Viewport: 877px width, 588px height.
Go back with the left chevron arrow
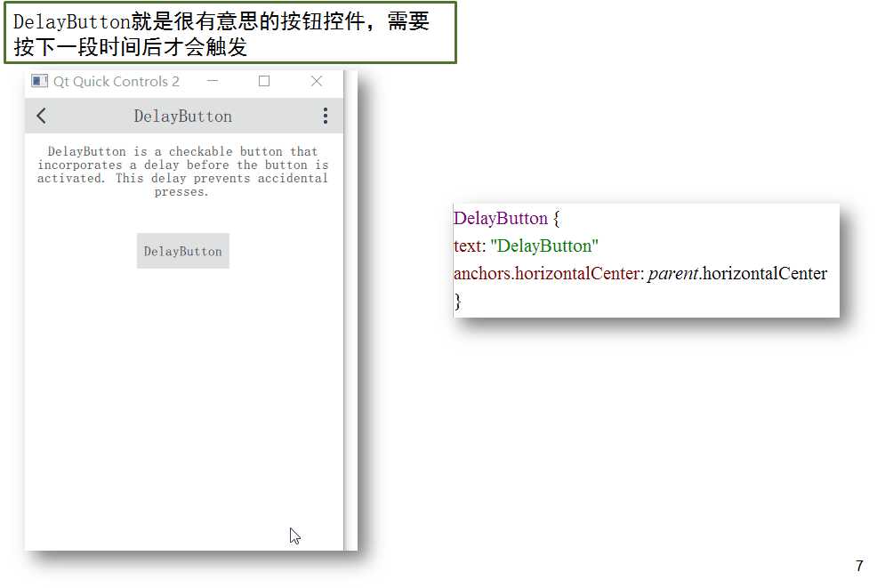click(42, 116)
